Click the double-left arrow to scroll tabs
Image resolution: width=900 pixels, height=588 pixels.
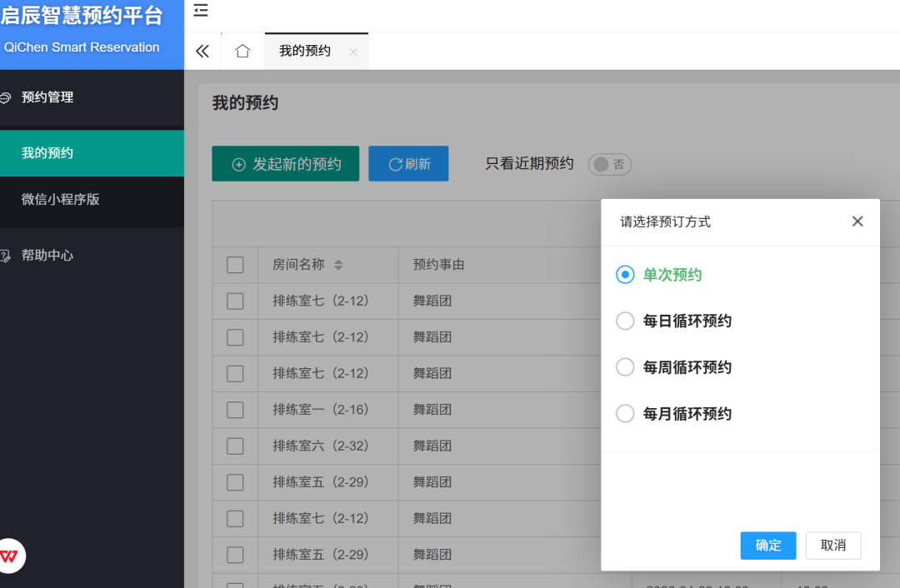[202, 52]
